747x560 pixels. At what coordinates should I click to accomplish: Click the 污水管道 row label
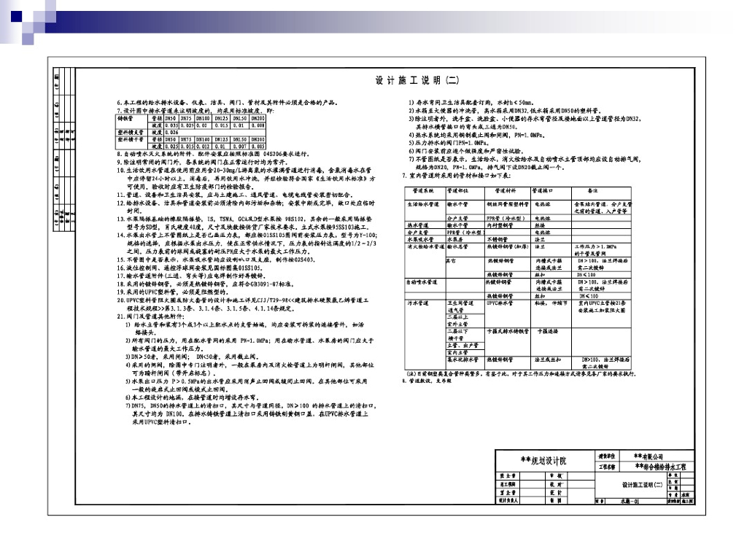418,303
